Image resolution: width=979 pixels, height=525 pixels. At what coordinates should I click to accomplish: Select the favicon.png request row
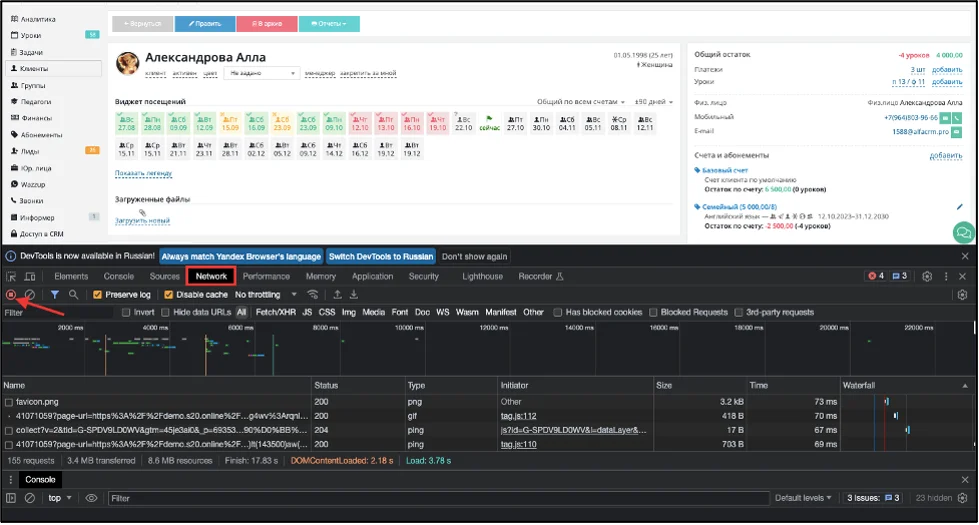click(487, 402)
